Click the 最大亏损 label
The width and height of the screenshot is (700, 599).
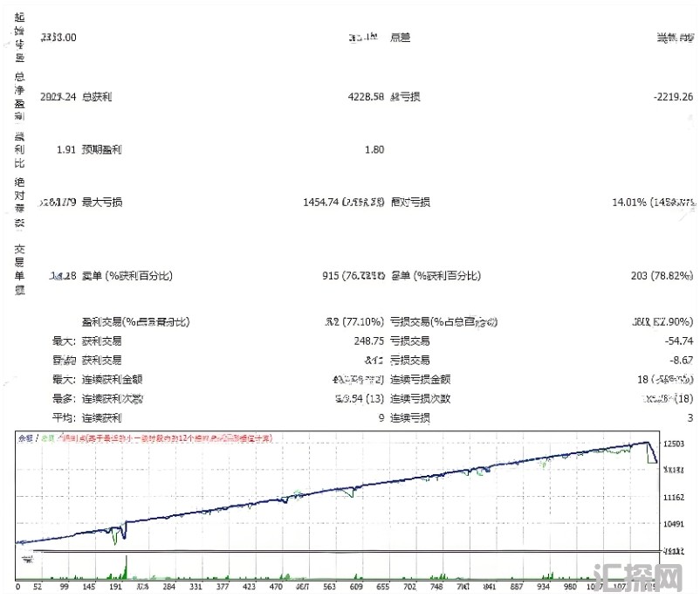tap(101, 203)
